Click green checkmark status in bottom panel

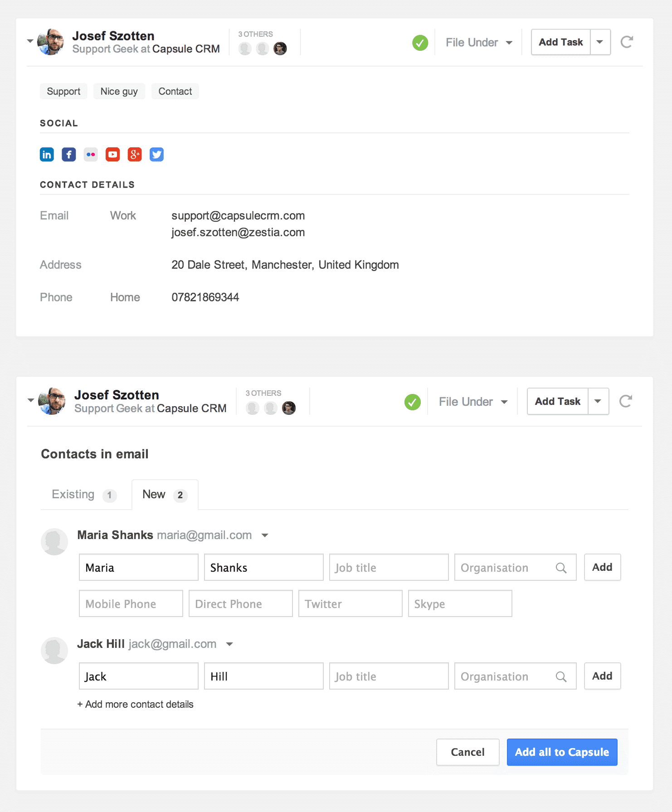coord(413,402)
